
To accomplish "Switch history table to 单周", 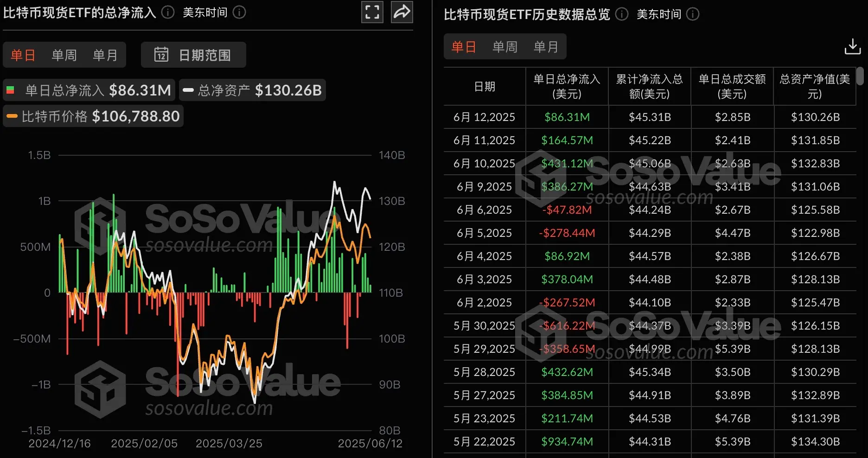I will coord(505,47).
